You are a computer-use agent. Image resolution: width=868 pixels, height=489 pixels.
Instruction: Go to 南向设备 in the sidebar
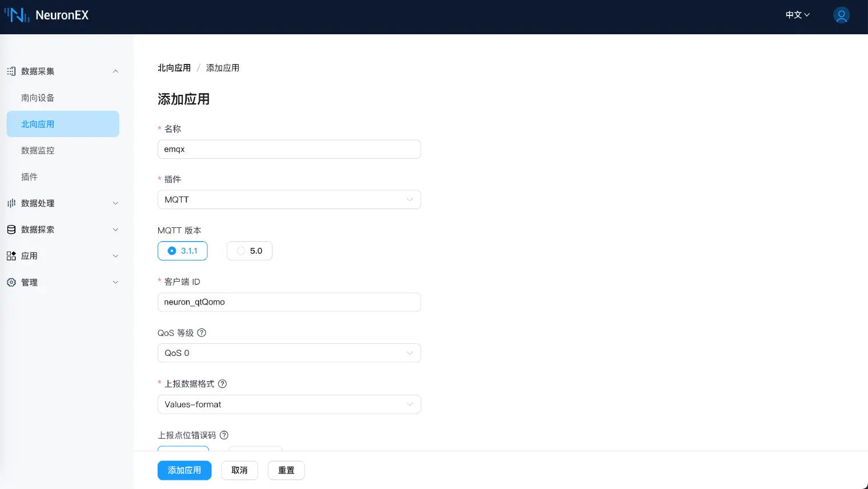point(38,98)
